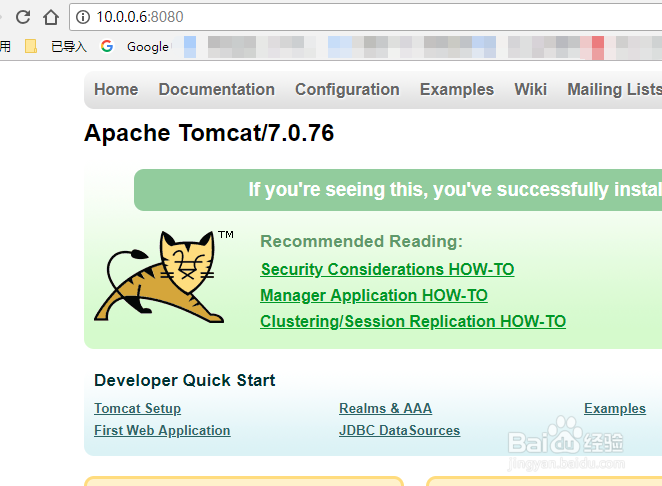Click the Developer Quick Start heading
662x486 pixels.
184,380
